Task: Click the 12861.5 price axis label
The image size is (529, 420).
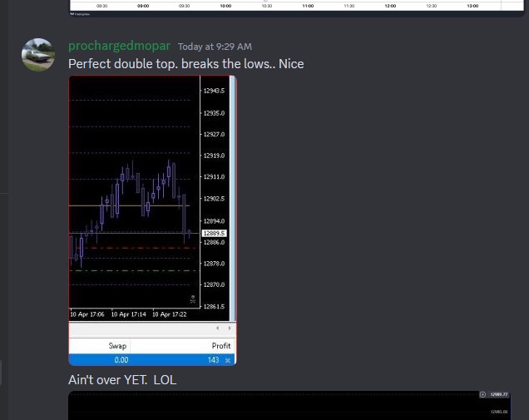Action: click(x=214, y=306)
